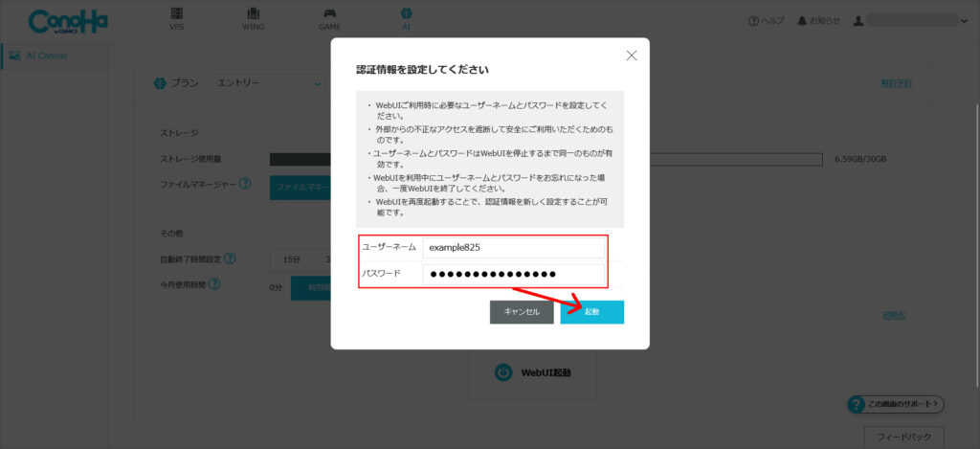Click the パスワード input field

click(514, 274)
